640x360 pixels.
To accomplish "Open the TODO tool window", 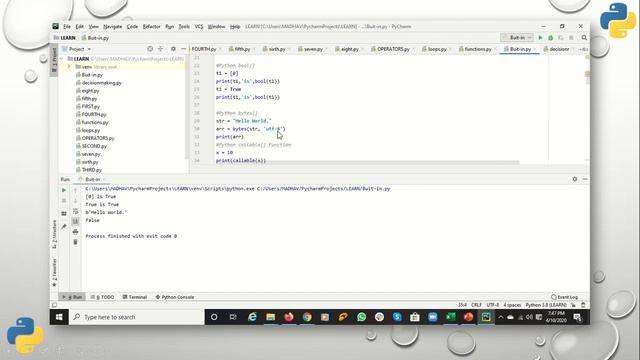I will (x=102, y=297).
